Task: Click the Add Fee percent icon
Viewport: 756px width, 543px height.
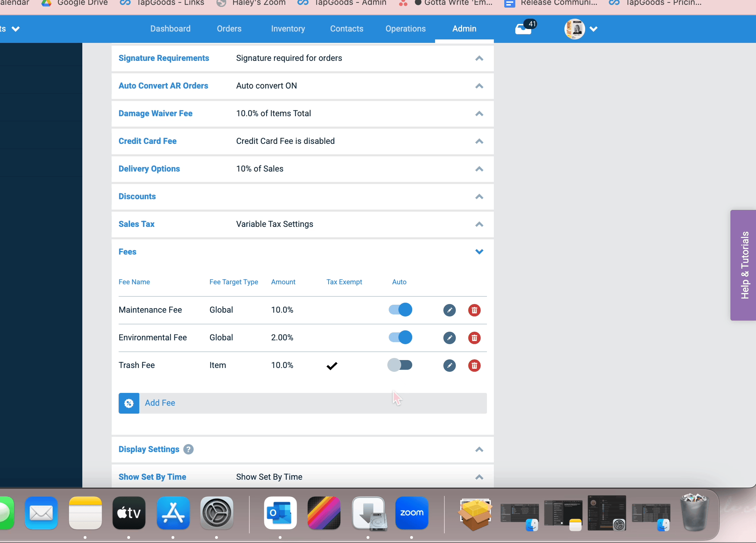Action: click(x=129, y=403)
